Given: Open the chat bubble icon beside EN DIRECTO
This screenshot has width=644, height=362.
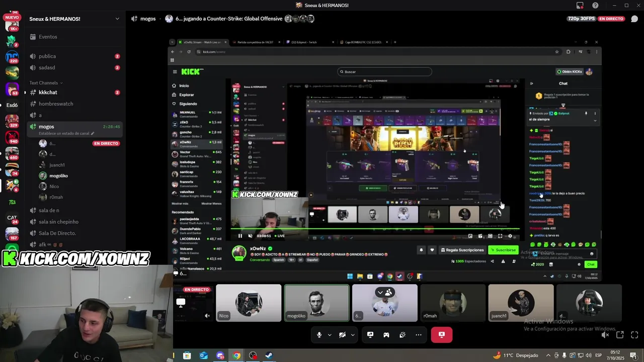Looking at the screenshot, I should pos(634,19).
